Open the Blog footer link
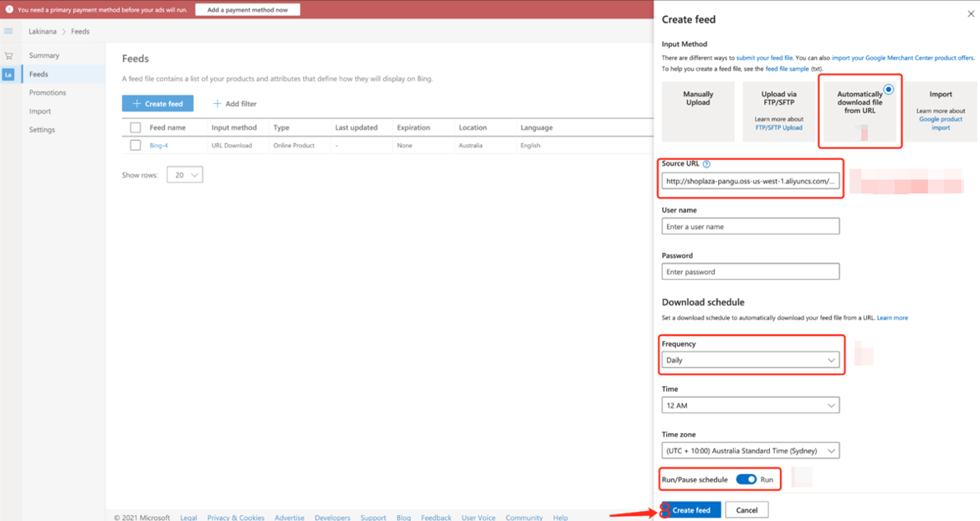This screenshot has height=521, width=980. [x=403, y=518]
